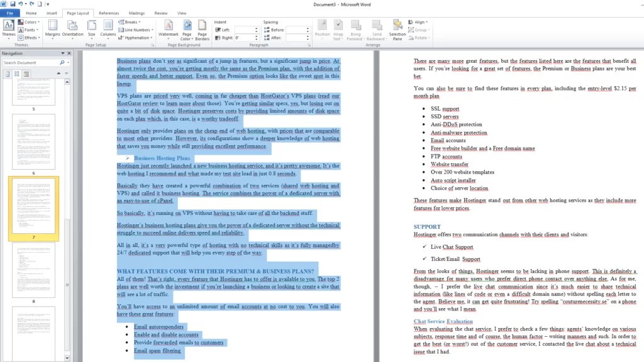The width and height of the screenshot is (644, 362).
Task: Open the Columns menu
Action: coord(108,29)
